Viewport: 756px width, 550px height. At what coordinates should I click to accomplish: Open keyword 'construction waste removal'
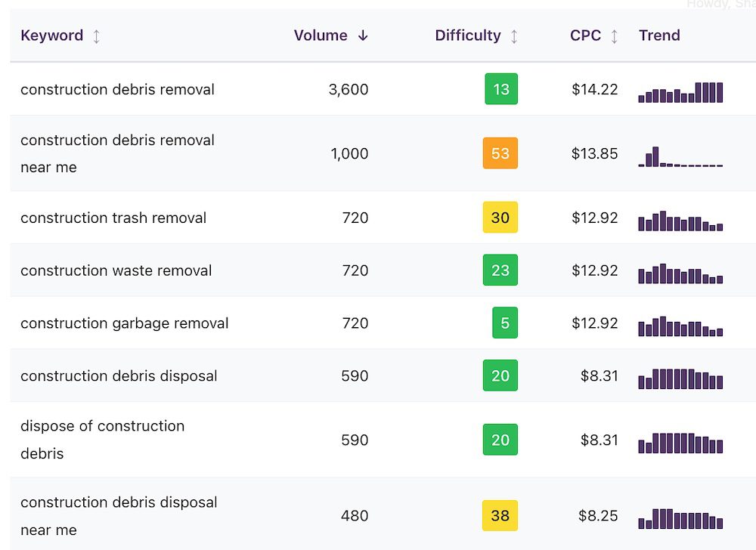(116, 270)
